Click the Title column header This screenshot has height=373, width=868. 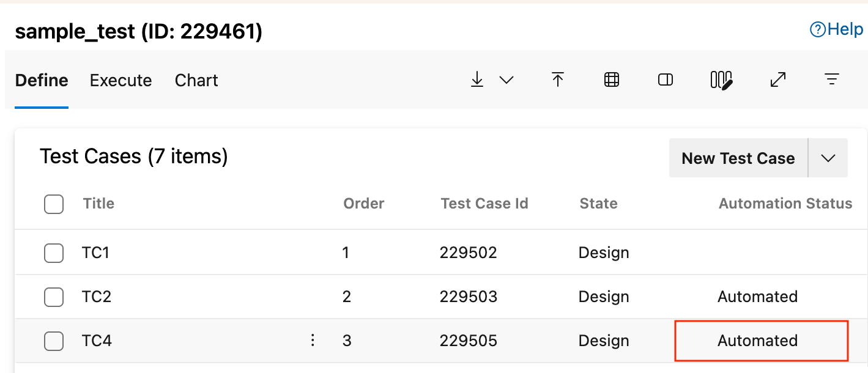[x=98, y=204]
